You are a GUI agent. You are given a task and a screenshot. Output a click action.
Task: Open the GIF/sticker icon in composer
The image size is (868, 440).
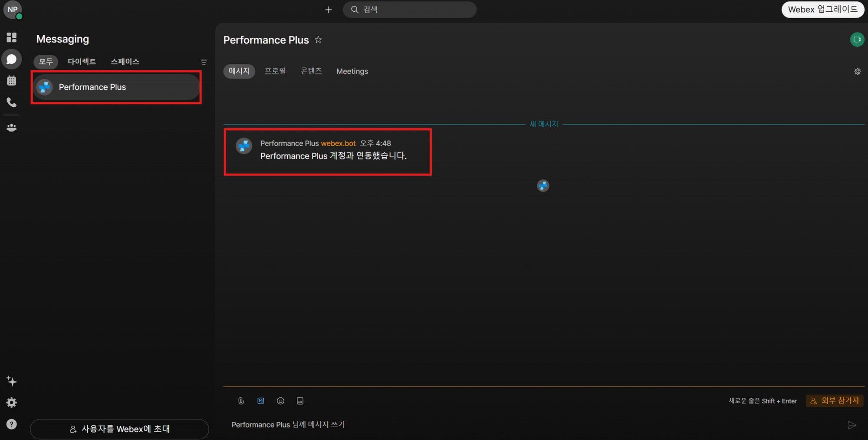(300, 401)
